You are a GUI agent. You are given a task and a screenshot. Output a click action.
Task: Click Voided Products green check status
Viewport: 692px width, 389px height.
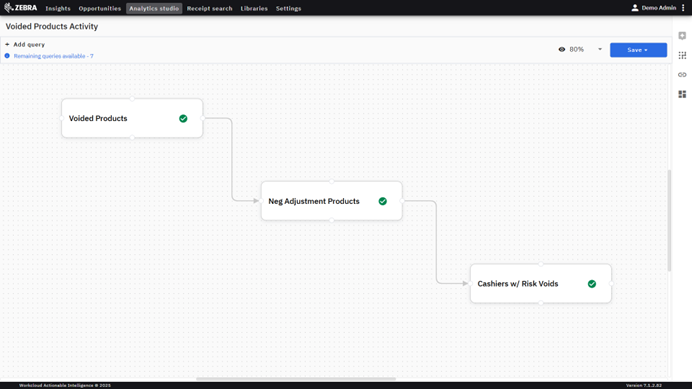point(183,118)
